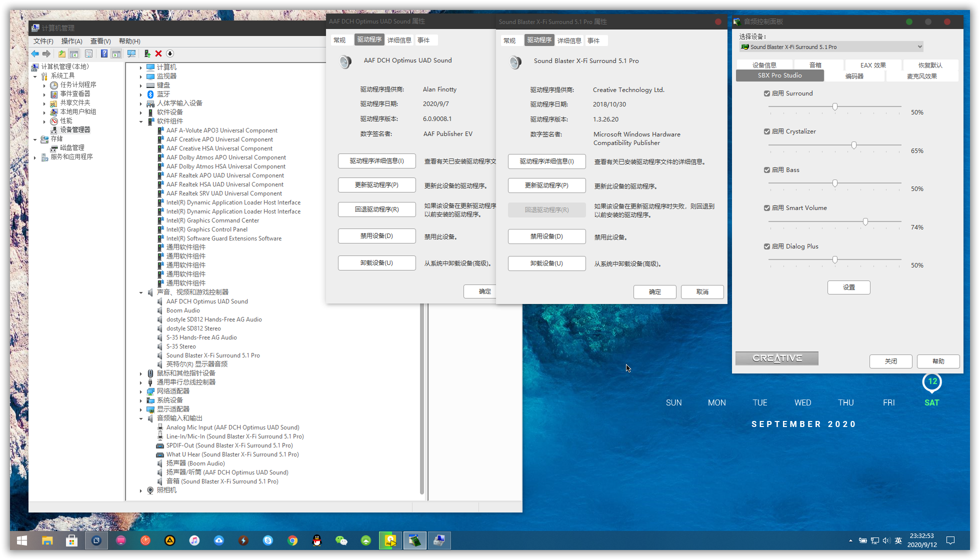Select Sound Blaster X-Fi Surround 5.1 Pro device row
This screenshot has width=980, height=560.
click(x=213, y=355)
